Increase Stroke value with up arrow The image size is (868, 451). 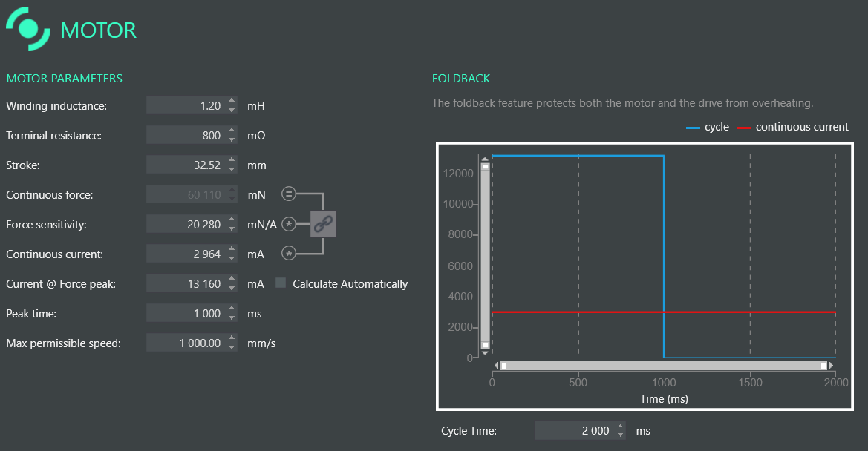[x=232, y=160]
